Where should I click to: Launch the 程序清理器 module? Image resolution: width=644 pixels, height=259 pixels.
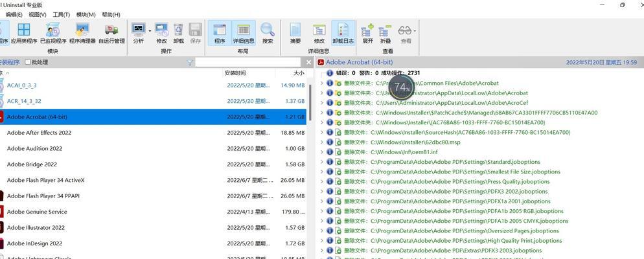(82, 33)
